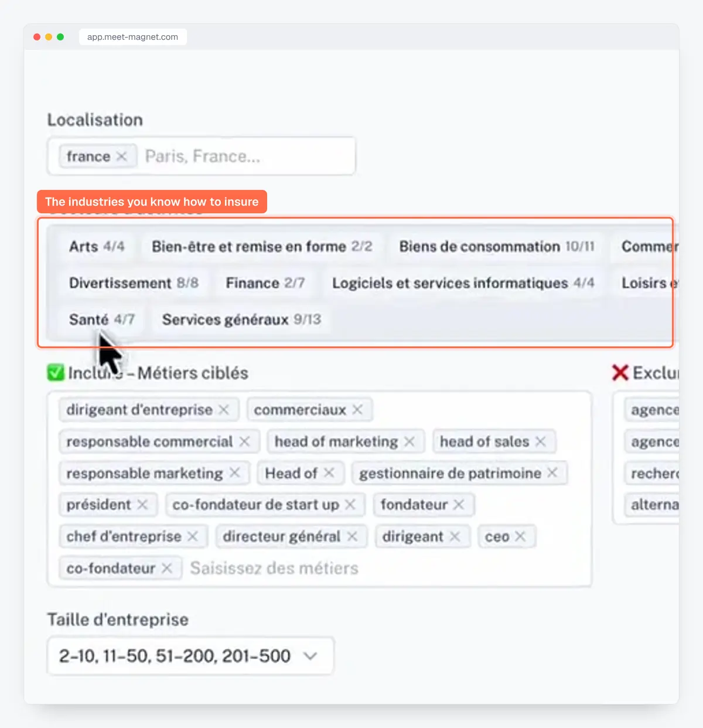The image size is (703, 728).
Task: Remove the responsable marketing tag
Action: point(234,472)
